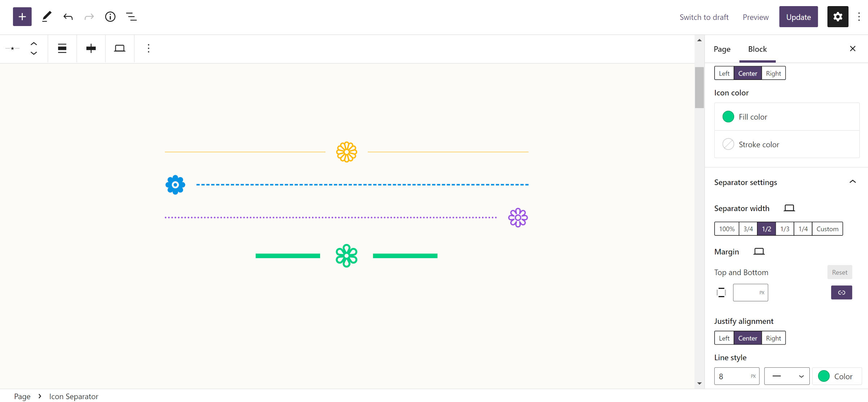Screen dimensions: 868x402
Task: Click the desktop icon next to Separator width
Action: [789, 208]
